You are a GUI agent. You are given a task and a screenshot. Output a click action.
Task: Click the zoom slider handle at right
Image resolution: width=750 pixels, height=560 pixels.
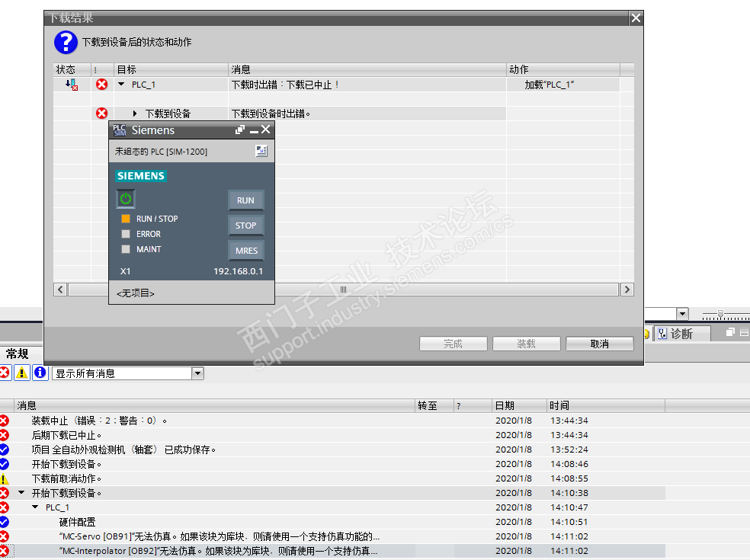click(x=720, y=314)
